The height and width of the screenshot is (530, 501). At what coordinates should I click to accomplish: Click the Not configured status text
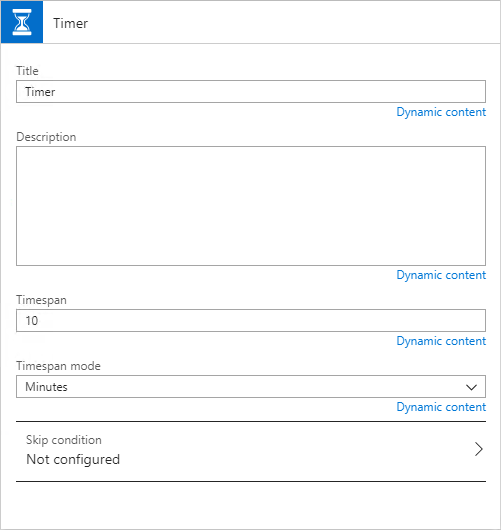73,460
